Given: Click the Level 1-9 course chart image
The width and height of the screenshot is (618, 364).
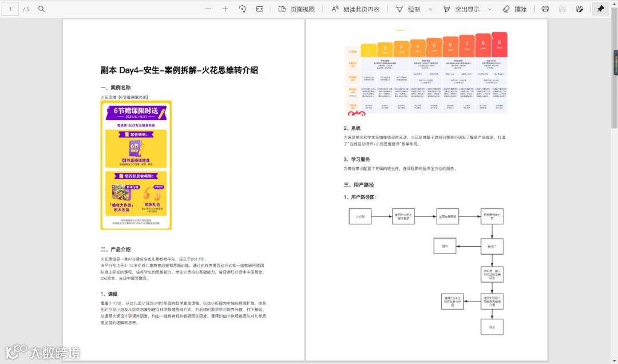Looking at the screenshot, I should 426,73.
